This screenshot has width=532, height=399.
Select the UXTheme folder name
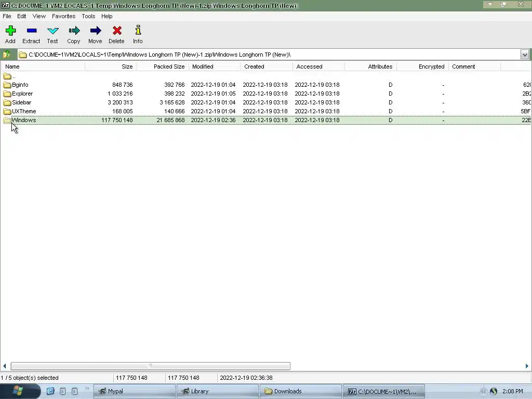pos(24,111)
